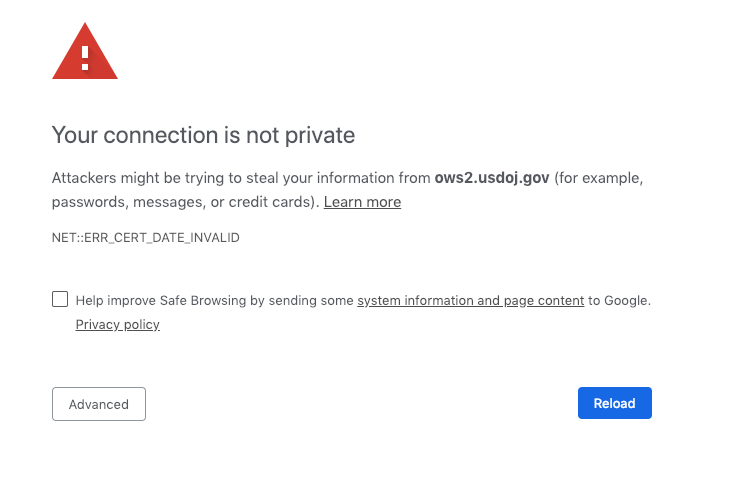Click the "(for example," text after the domain
This screenshot has width=731, height=484.
point(598,179)
